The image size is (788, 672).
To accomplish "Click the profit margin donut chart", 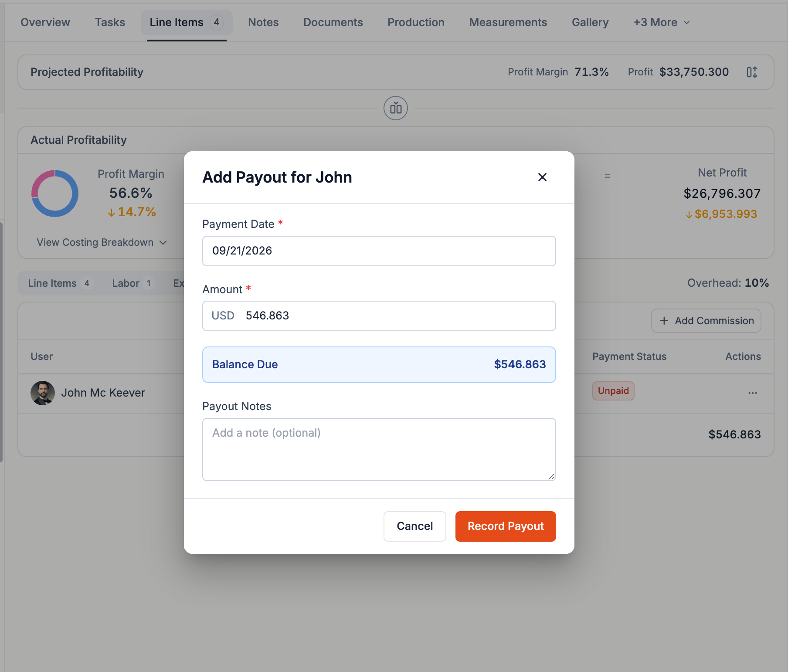I will click(x=55, y=193).
